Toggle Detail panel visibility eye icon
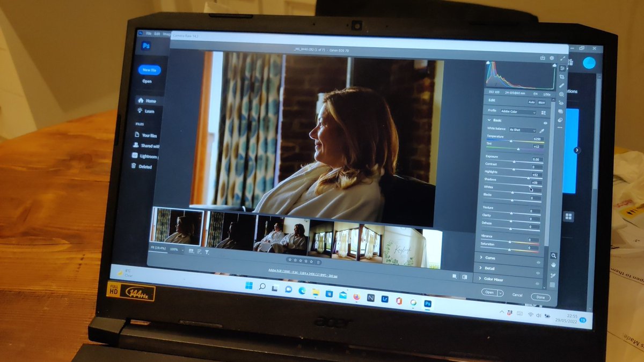The height and width of the screenshot is (362, 644). [538, 273]
